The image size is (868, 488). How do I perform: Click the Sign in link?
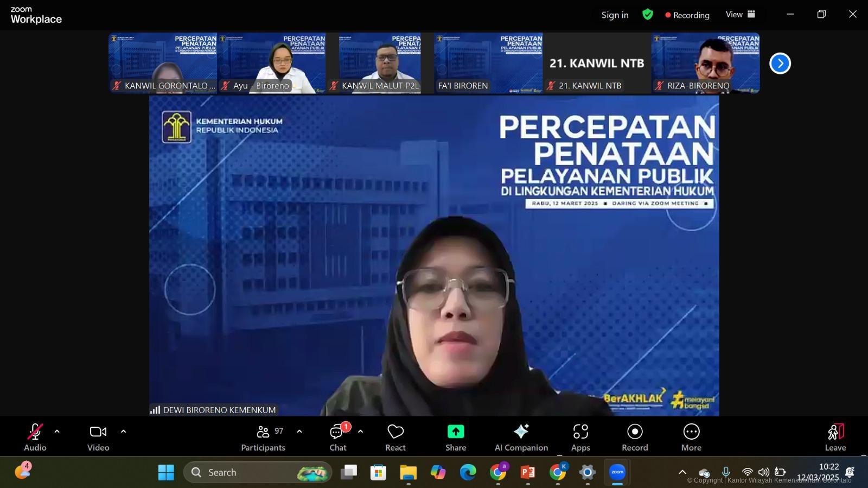tap(615, 15)
